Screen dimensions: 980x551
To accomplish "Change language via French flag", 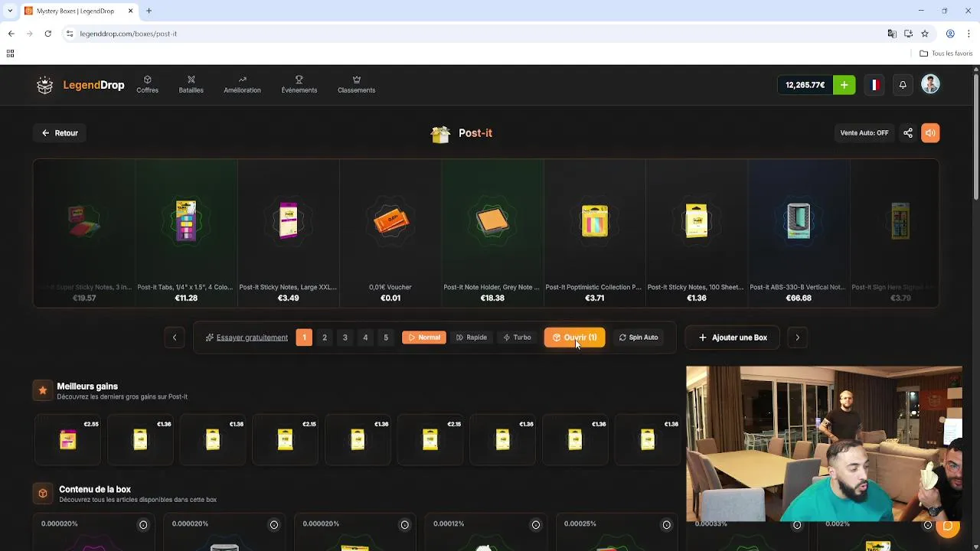I will [x=874, y=85].
